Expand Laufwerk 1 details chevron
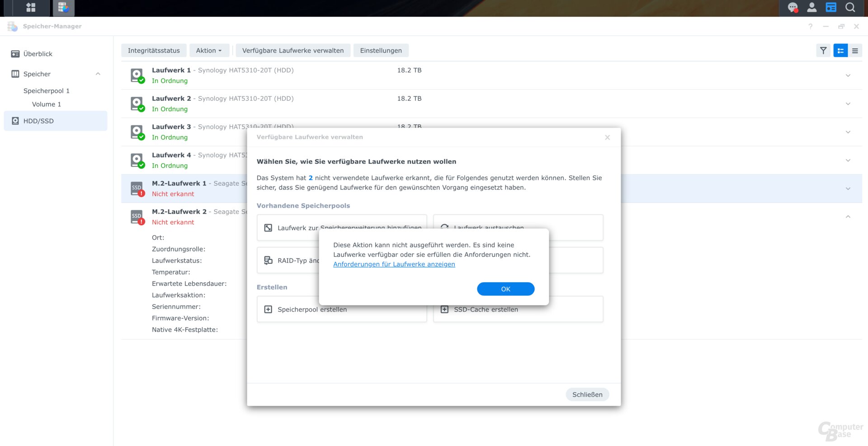The width and height of the screenshot is (868, 446). coord(848,76)
